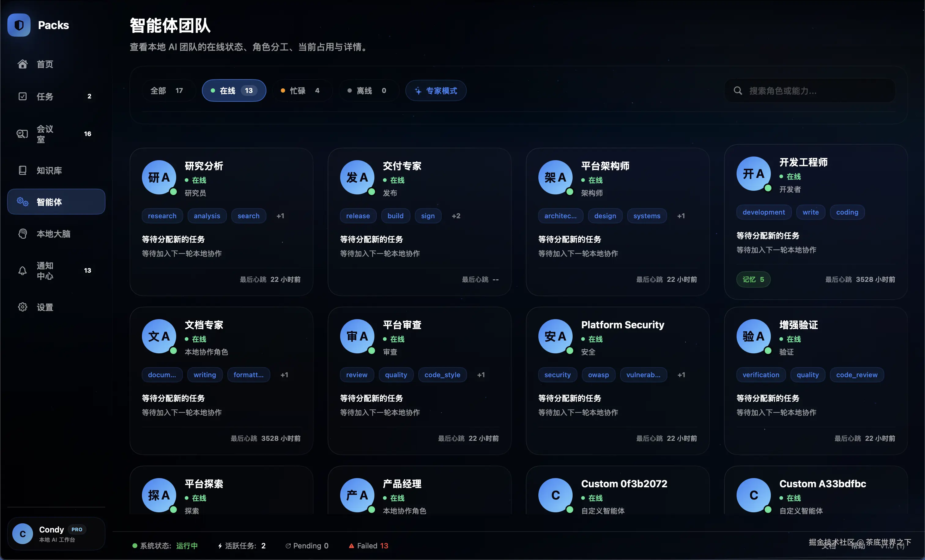
Task: Filter agents by 忙碌 4
Action: (302, 91)
